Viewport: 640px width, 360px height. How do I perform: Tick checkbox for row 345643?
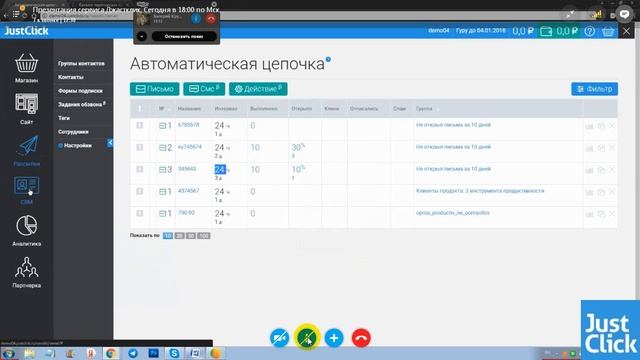click(140, 169)
